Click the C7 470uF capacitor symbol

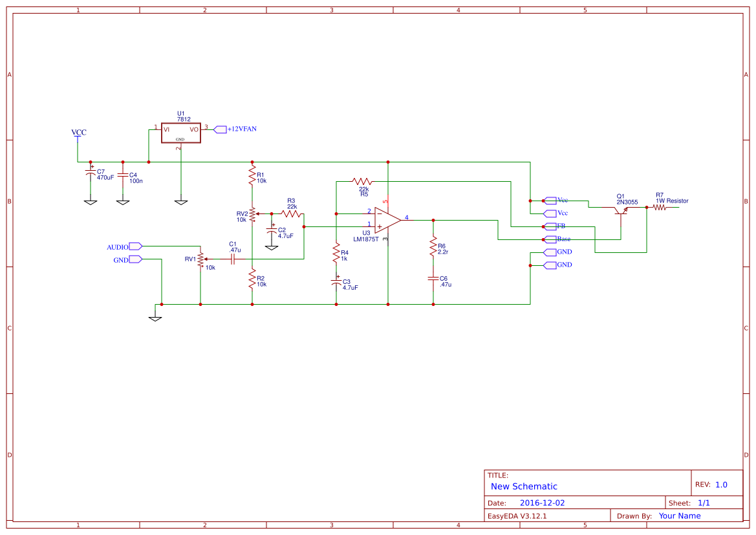(x=91, y=175)
